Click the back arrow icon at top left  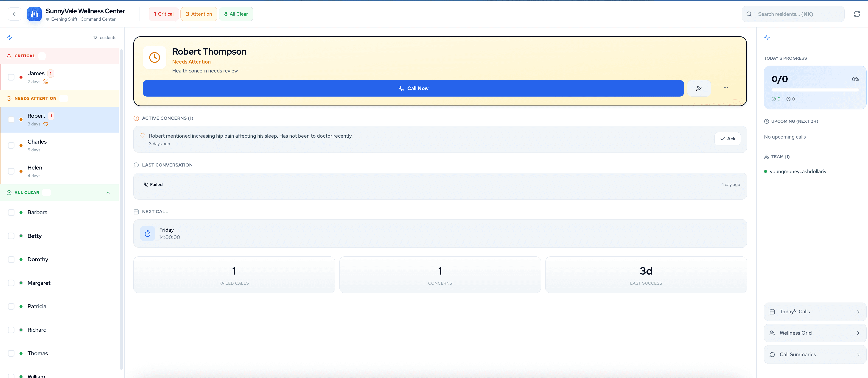[14, 14]
